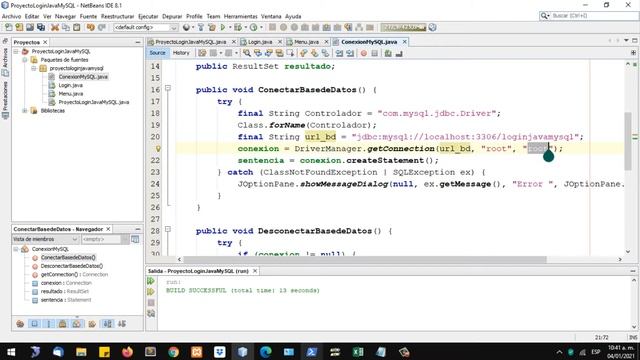Open the Depurar menu

coord(172,16)
